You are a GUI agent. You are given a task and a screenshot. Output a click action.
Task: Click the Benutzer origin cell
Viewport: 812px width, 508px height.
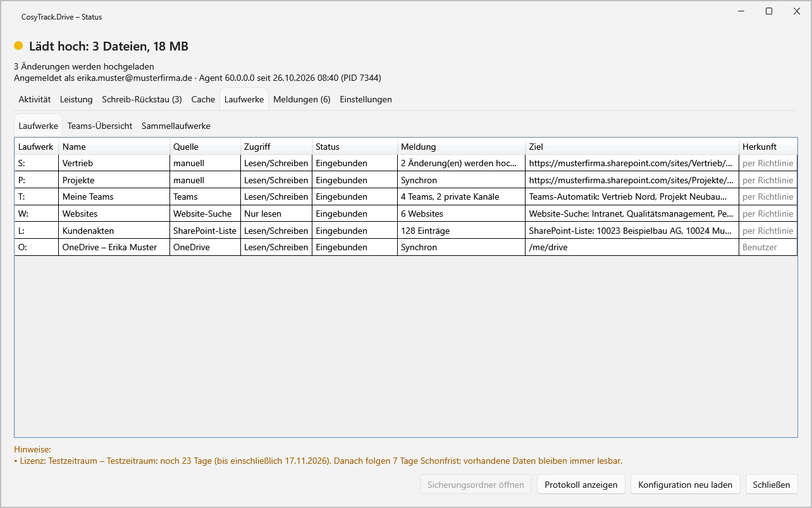(768, 247)
